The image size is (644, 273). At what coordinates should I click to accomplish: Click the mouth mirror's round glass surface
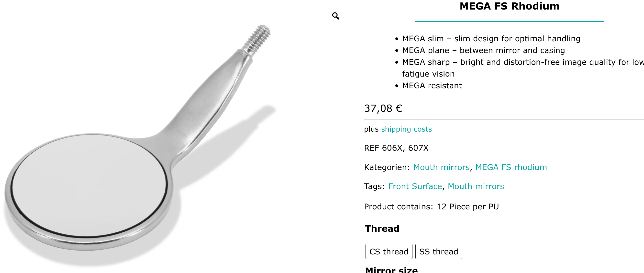[x=89, y=185]
